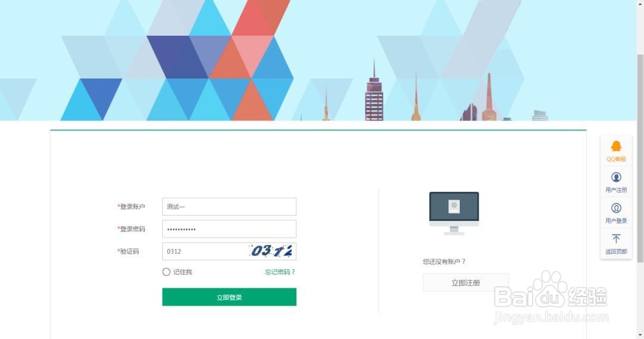The height and width of the screenshot is (339, 644).
Task: Click the 返回顶部 arrow icon
Action: tap(616, 238)
